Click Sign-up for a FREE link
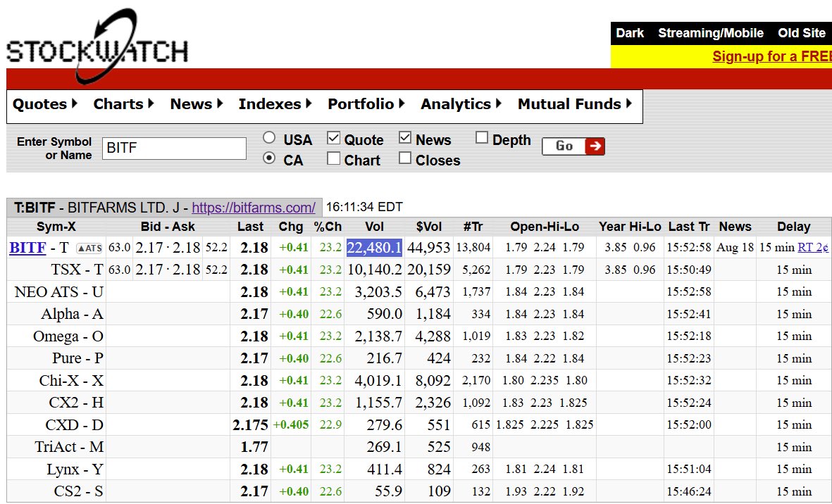This screenshot has height=504, width=832. click(771, 56)
